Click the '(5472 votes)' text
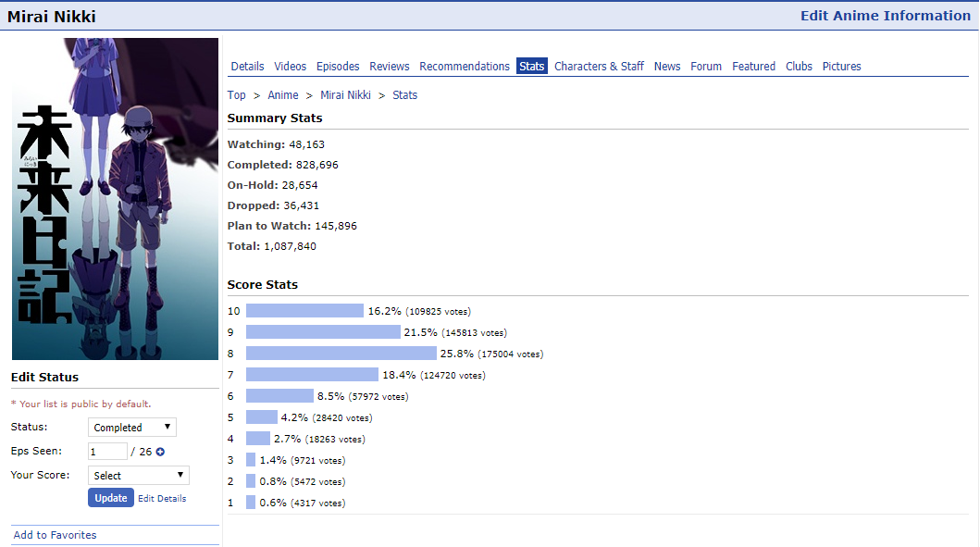Image resolution: width=980 pixels, height=547 pixels. pyautogui.click(x=318, y=481)
